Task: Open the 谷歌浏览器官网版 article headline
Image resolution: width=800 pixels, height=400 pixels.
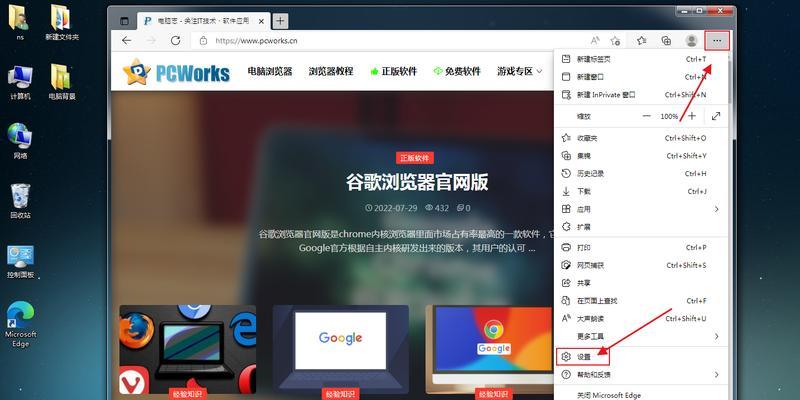Action: 417,182
